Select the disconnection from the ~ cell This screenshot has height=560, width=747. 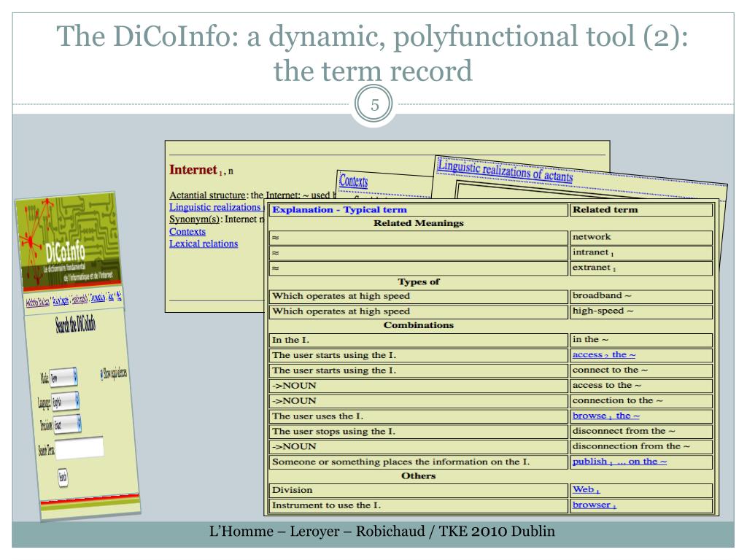(x=641, y=446)
